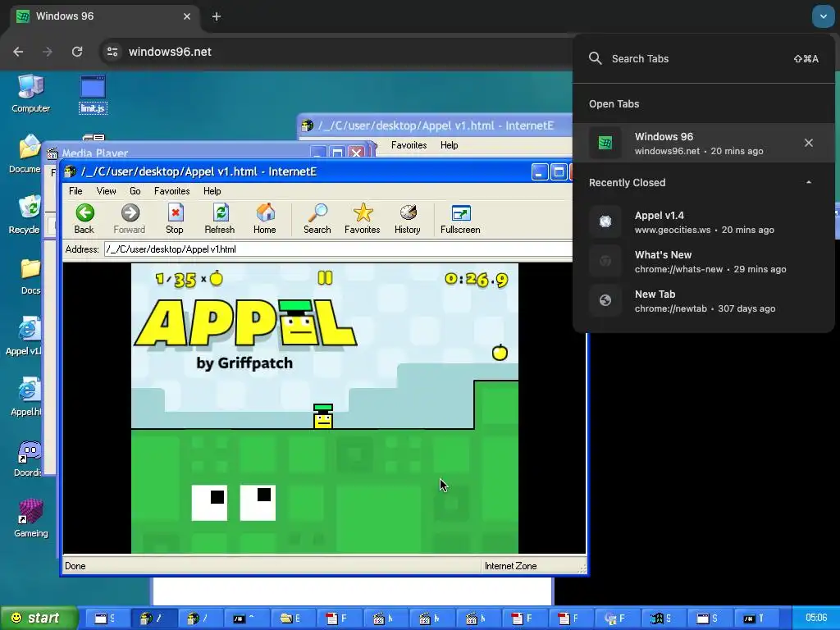Select the Documents desktop folder icon
840x630 pixels.
pos(25,154)
